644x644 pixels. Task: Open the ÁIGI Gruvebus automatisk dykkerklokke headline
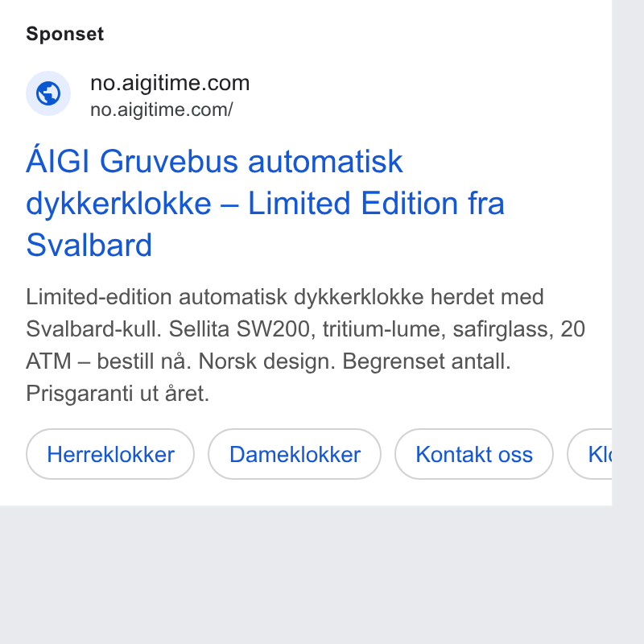pyautogui.click(x=265, y=203)
